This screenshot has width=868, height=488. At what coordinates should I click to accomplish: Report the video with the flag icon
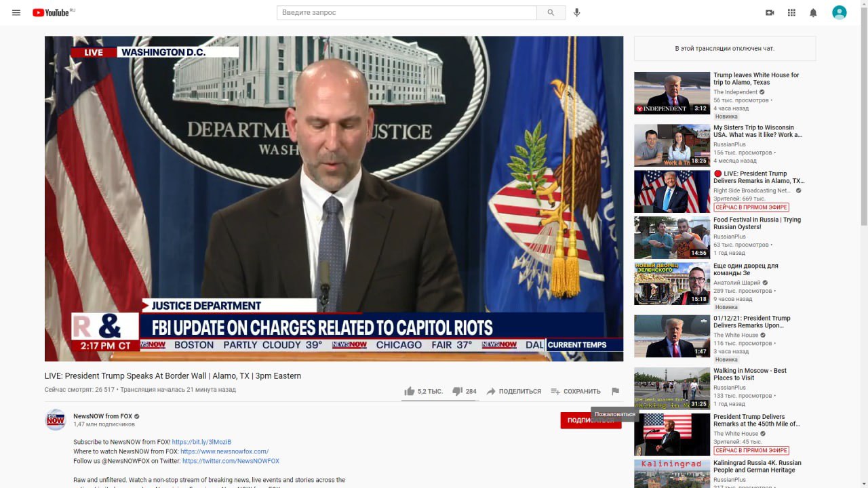coord(615,391)
